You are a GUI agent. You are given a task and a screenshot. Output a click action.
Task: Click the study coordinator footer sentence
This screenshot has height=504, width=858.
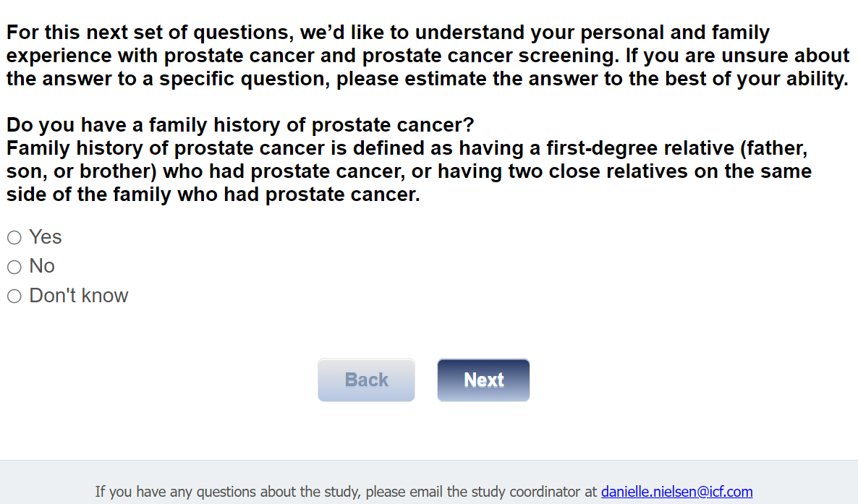tap(347, 492)
